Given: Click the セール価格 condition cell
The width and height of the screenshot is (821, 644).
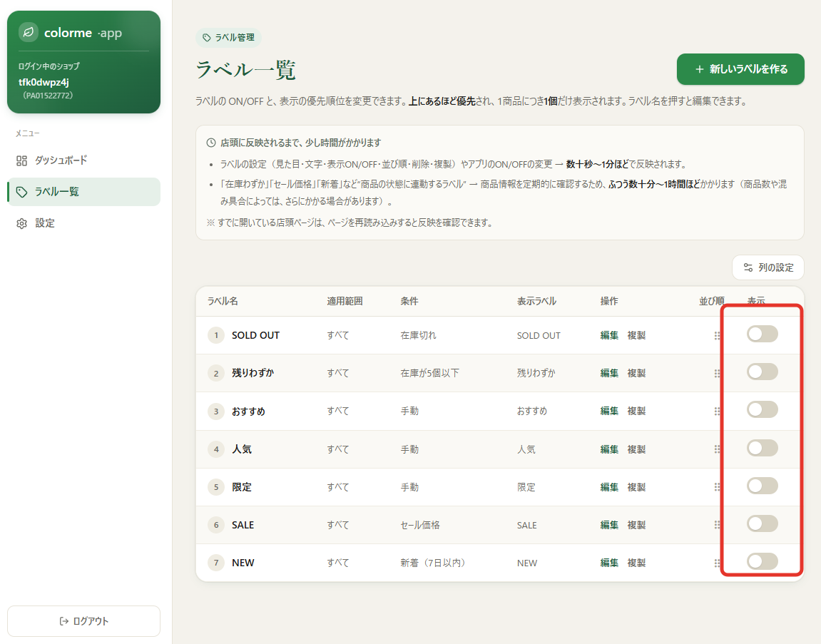Looking at the screenshot, I should click(420, 525).
